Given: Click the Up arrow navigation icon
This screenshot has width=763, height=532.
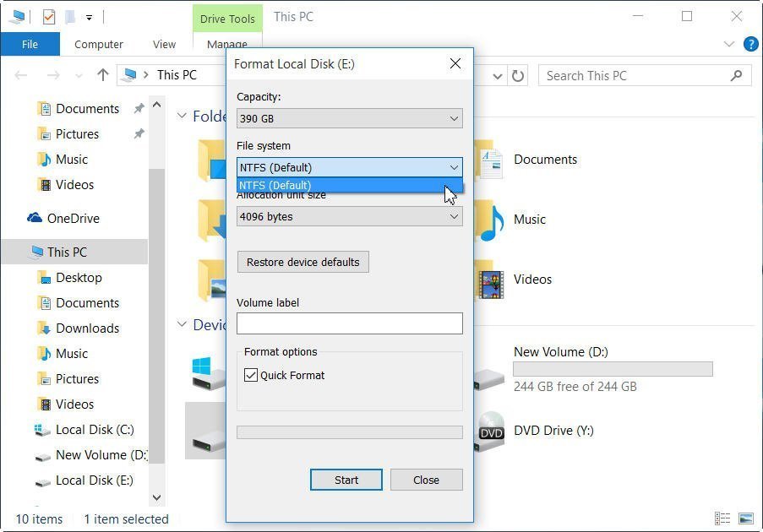Looking at the screenshot, I should tap(103, 75).
